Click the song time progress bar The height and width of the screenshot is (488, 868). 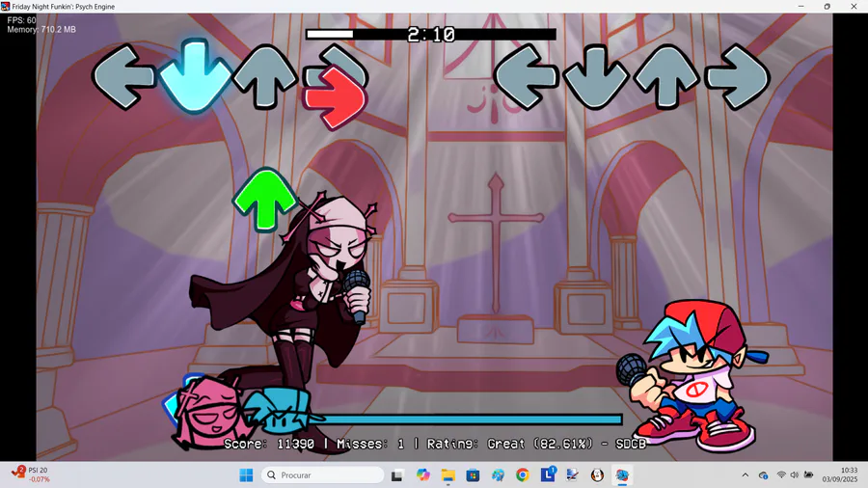431,35
